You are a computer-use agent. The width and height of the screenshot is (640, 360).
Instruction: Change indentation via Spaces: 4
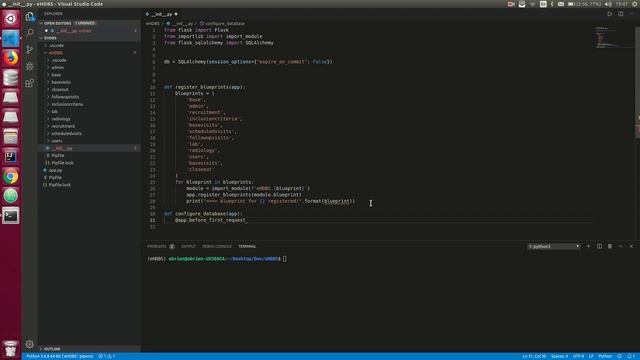559,356
